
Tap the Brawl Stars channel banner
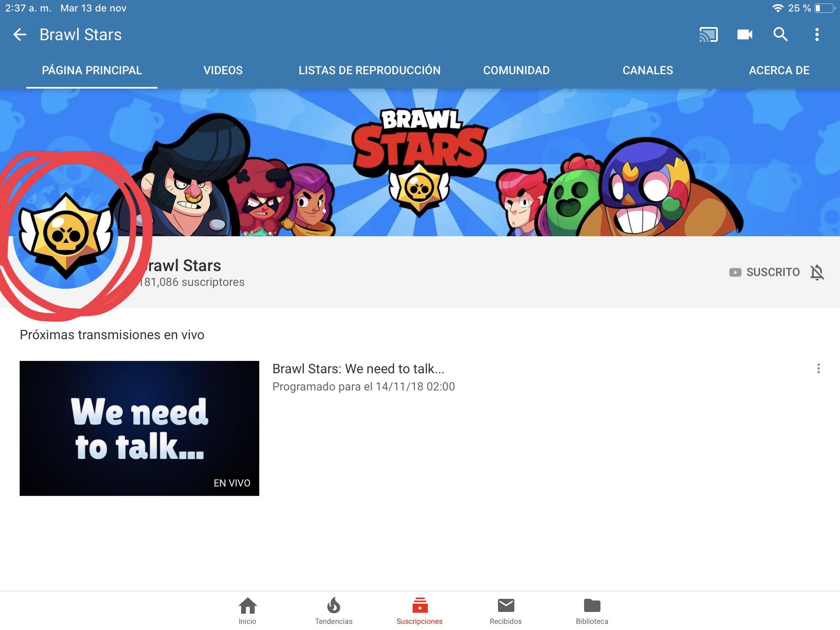[x=420, y=162]
